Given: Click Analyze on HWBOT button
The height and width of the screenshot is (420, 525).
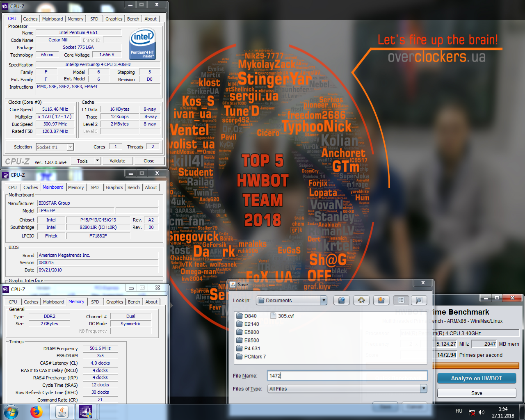Looking at the screenshot, I should [x=477, y=378].
